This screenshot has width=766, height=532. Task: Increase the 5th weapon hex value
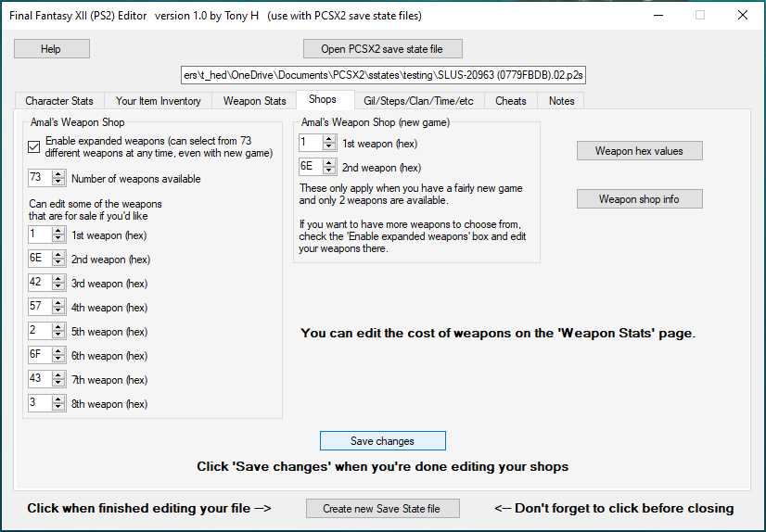tap(58, 327)
